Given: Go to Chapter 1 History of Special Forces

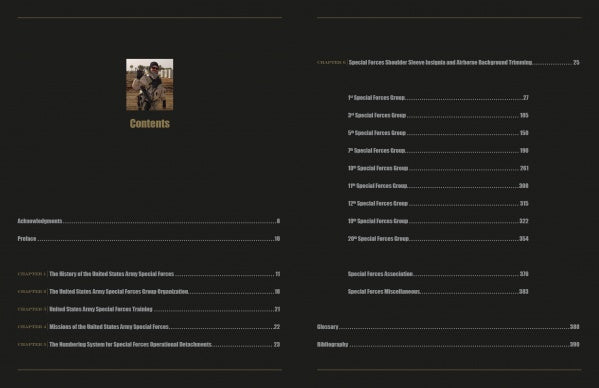Looking at the screenshot, I should click(149, 274).
